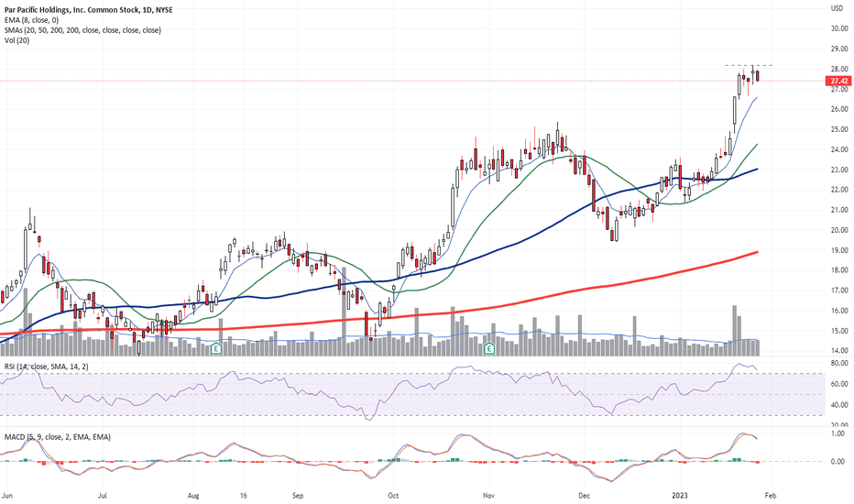Click the Dec date axis label
Viewport: 854px width, 504px height.
585,496
